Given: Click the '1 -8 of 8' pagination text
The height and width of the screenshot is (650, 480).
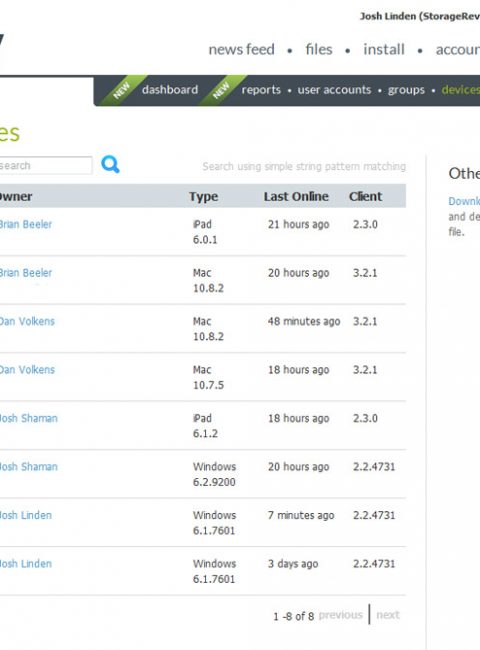Looking at the screenshot, I should point(293,616).
